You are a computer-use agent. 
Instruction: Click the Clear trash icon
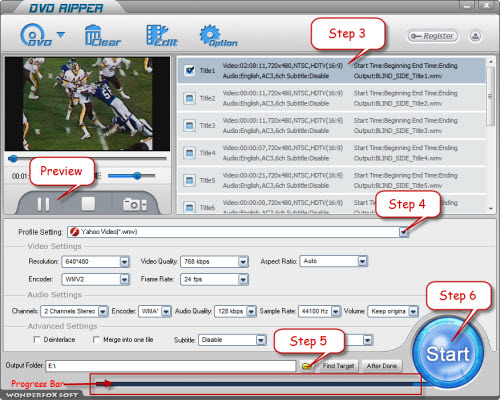(x=102, y=36)
